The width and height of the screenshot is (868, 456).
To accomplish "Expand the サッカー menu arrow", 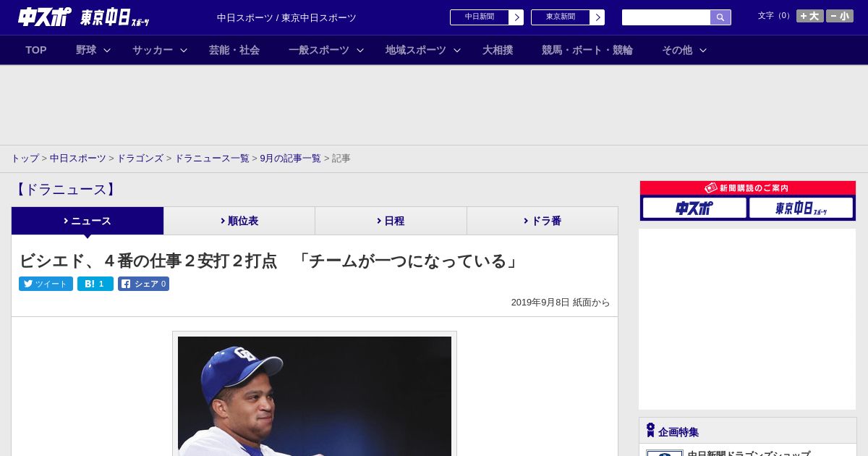I will tap(184, 51).
